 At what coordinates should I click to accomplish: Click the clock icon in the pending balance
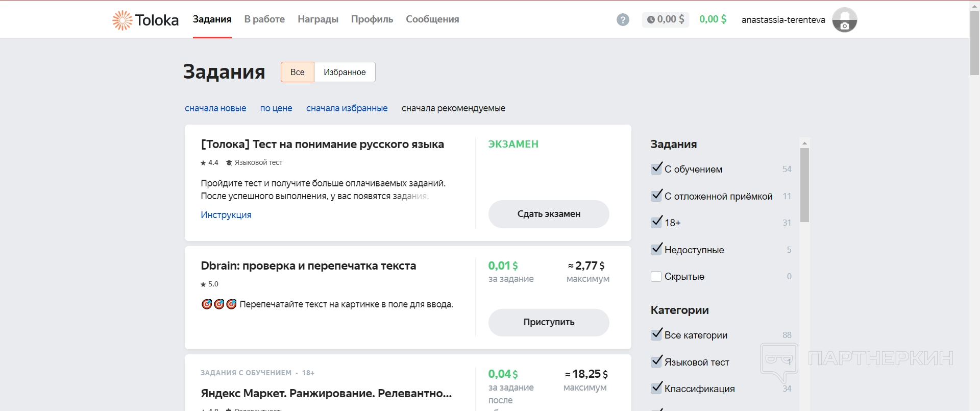pyautogui.click(x=651, y=20)
